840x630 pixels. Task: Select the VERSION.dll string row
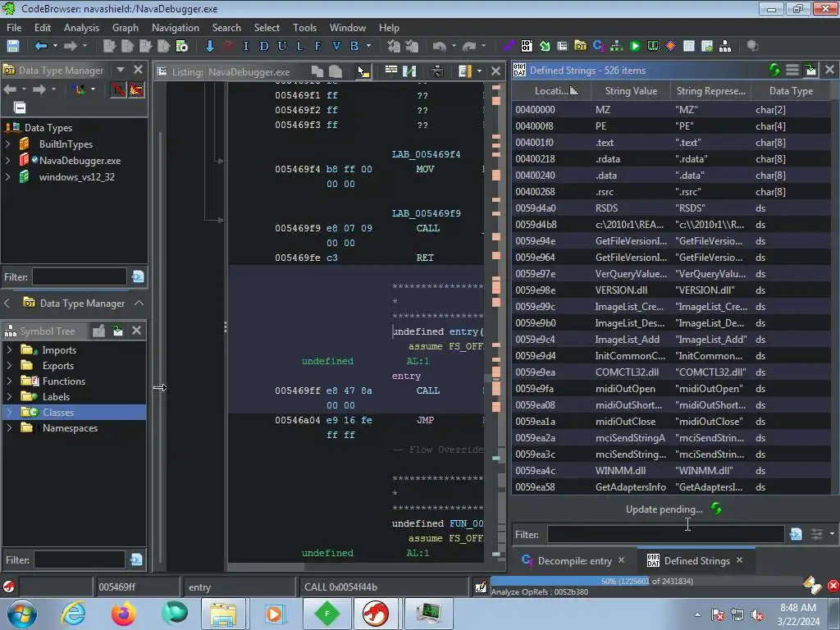(x=671, y=290)
